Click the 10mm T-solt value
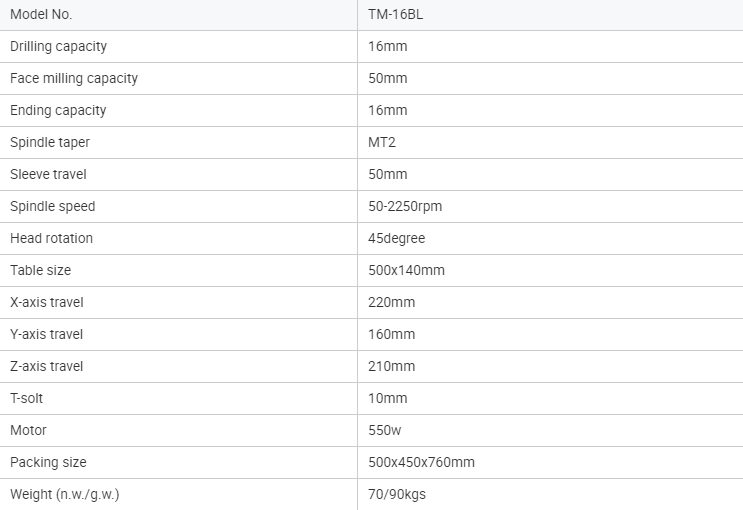 [388, 398]
